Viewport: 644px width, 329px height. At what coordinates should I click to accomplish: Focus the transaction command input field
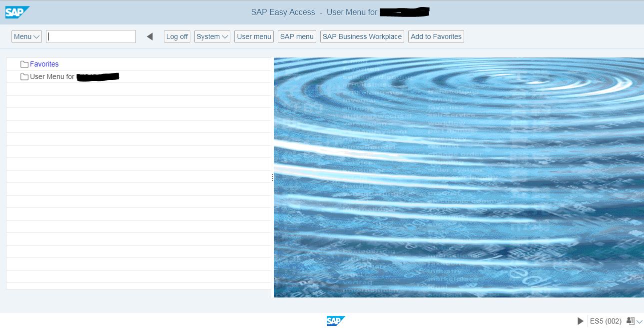coord(91,36)
